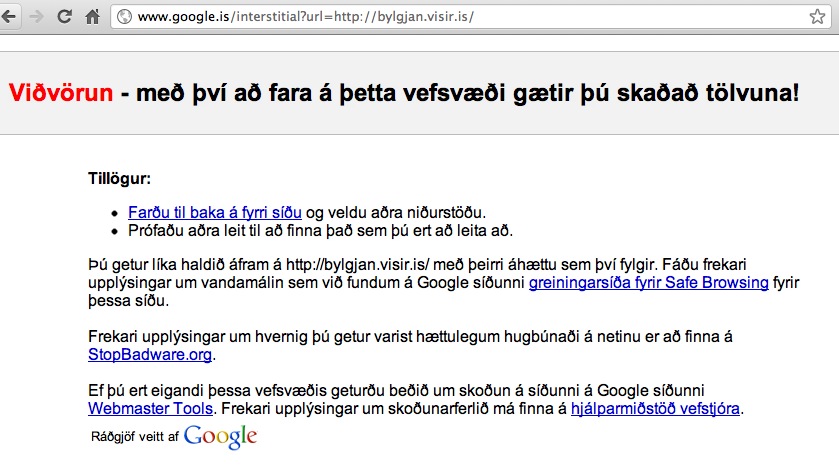The width and height of the screenshot is (839, 473).
Task: Click the 'Prófaðu aðra leit' bullet text
Action: (x=200, y=231)
